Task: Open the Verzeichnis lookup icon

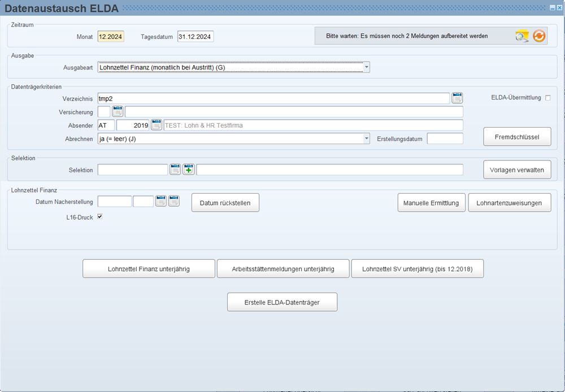Action: pyautogui.click(x=457, y=98)
